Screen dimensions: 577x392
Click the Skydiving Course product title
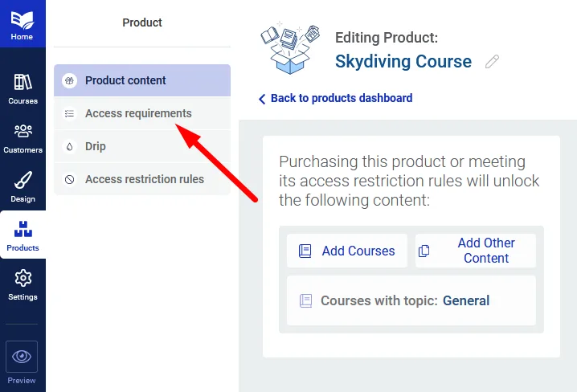click(x=403, y=62)
